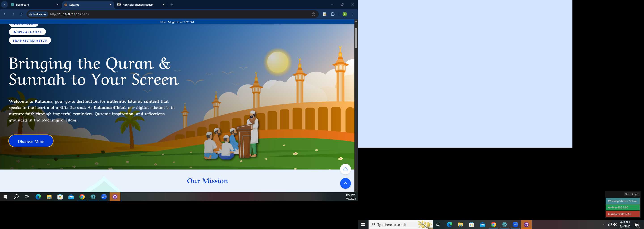Image resolution: width=644 pixels, height=229 pixels.
Task: Open the green profile avatar menu
Action: tap(345, 14)
